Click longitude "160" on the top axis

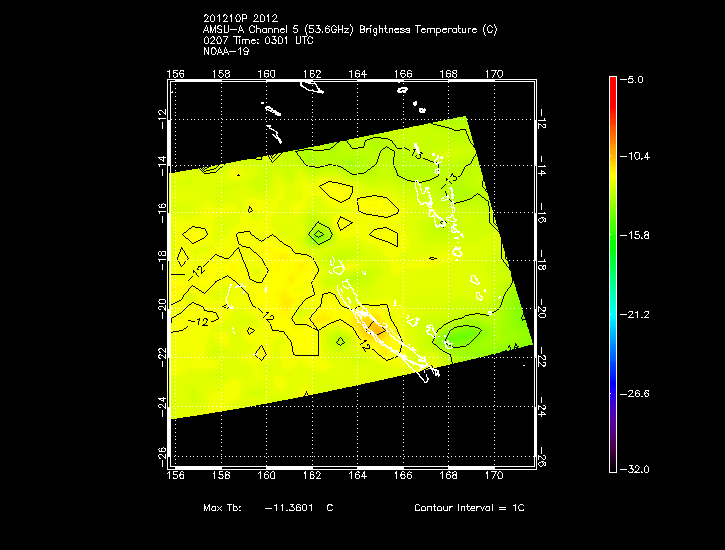tap(266, 74)
